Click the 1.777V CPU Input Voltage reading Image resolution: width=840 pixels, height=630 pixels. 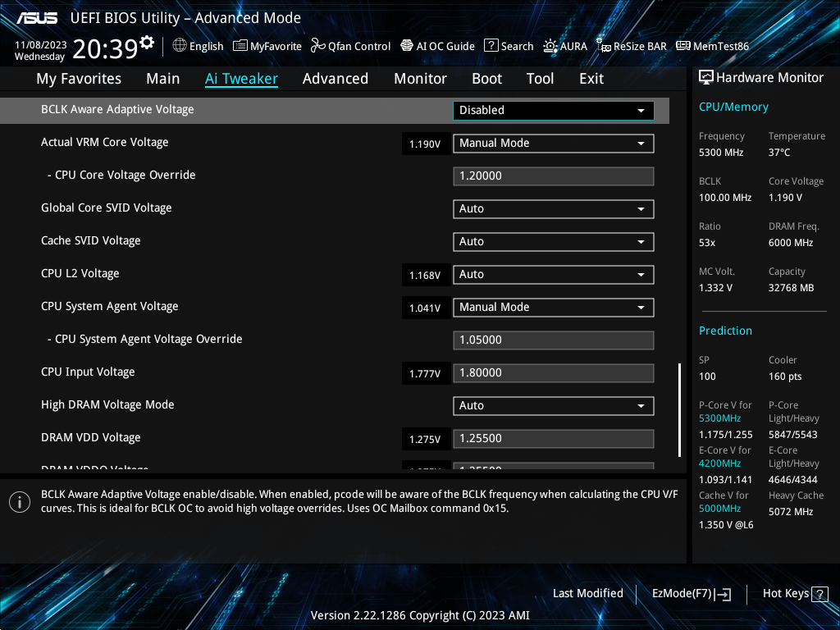point(425,374)
